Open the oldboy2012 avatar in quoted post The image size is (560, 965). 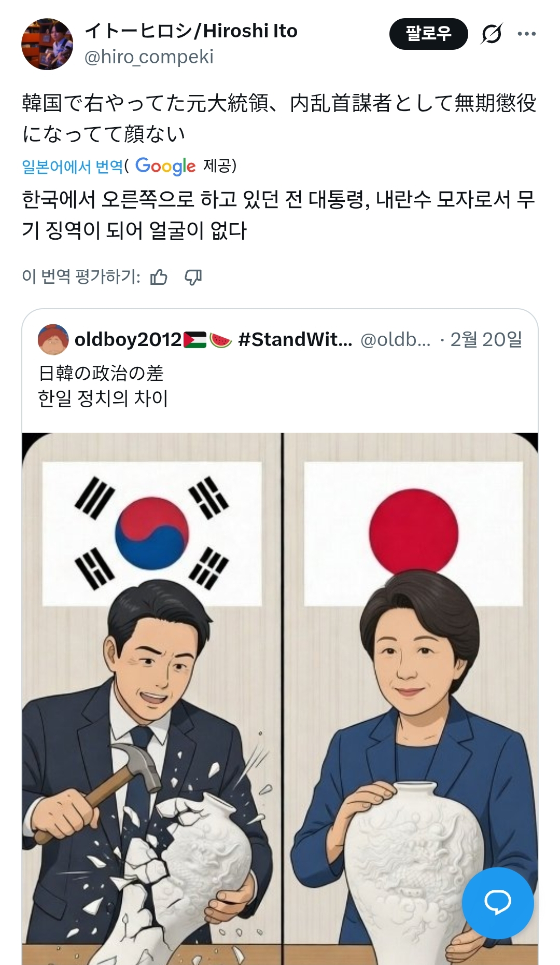click(53, 339)
